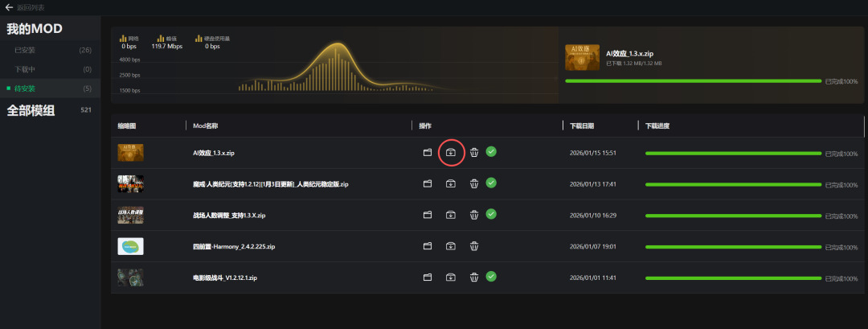Open the 已安装 installed mods list

tap(25, 50)
